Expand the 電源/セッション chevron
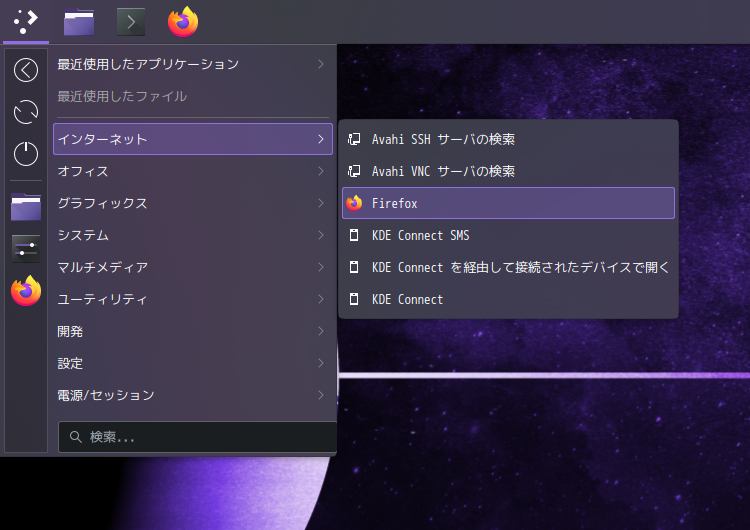This screenshot has height=530, width=750. point(321,396)
